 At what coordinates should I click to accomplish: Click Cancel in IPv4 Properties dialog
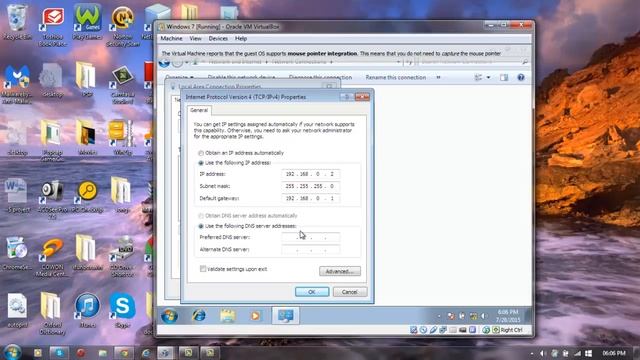click(x=350, y=292)
